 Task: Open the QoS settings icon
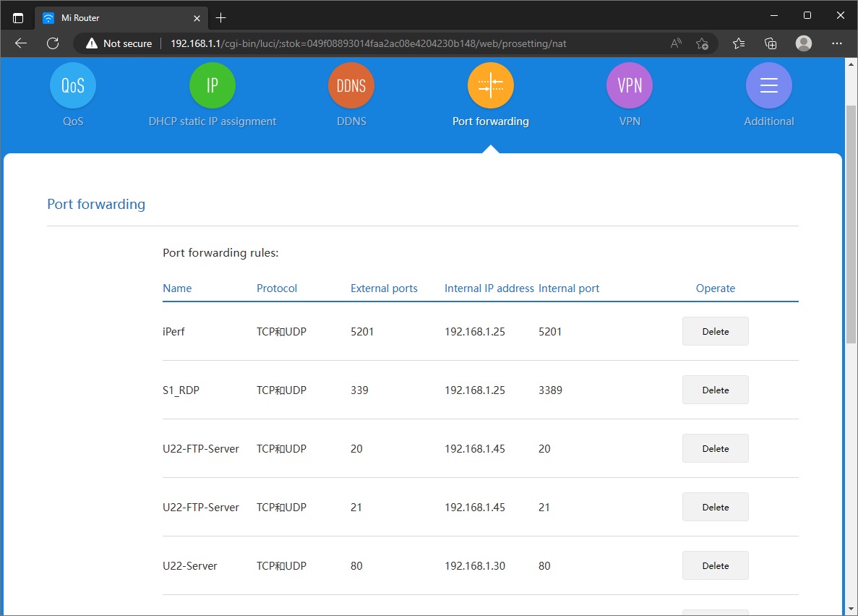pyautogui.click(x=72, y=85)
